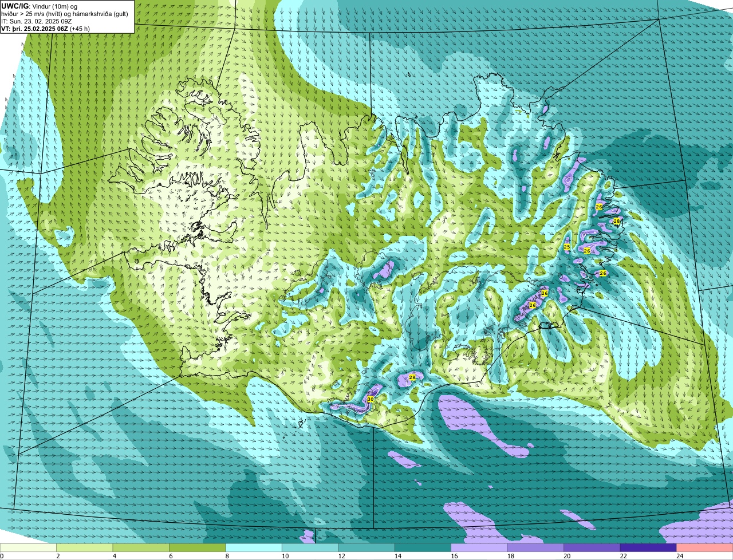
Task: Click the yellow gust marker labeled 25
Action: pos(566,247)
